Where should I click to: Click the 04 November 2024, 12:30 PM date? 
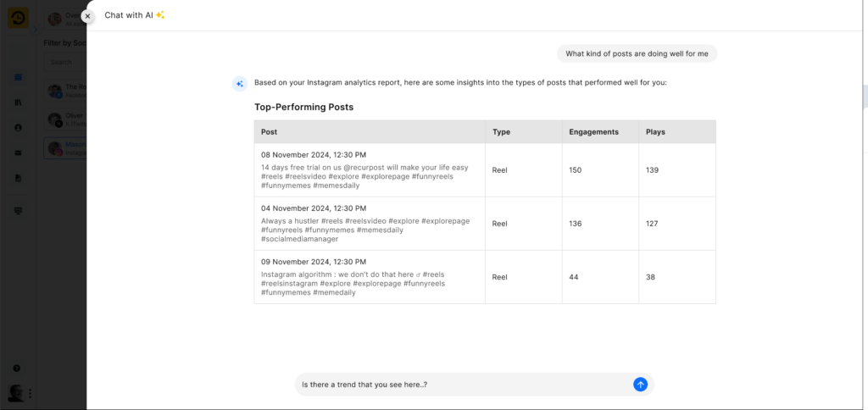[x=314, y=208]
